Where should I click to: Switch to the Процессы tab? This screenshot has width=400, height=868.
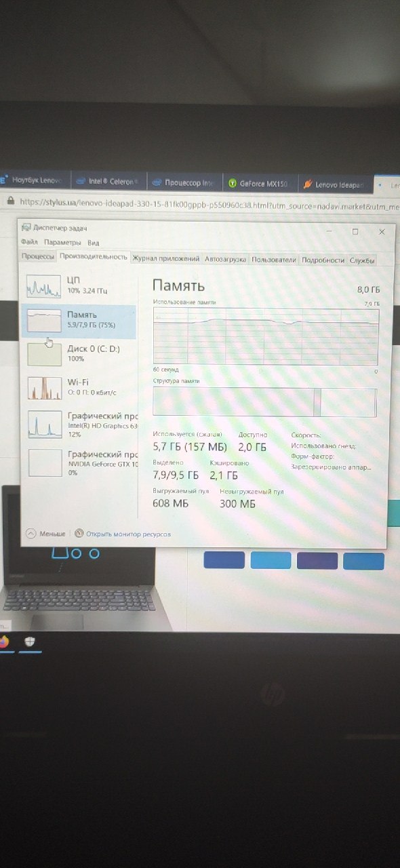coord(38,257)
